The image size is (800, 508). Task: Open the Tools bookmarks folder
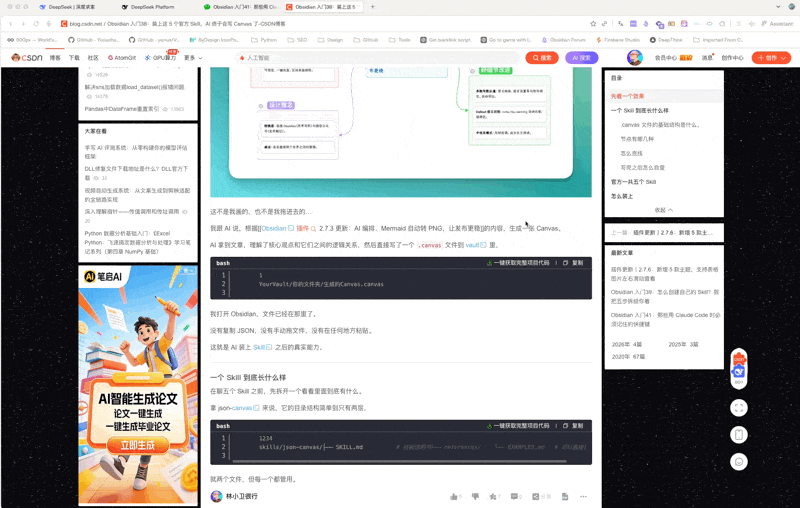399,40
